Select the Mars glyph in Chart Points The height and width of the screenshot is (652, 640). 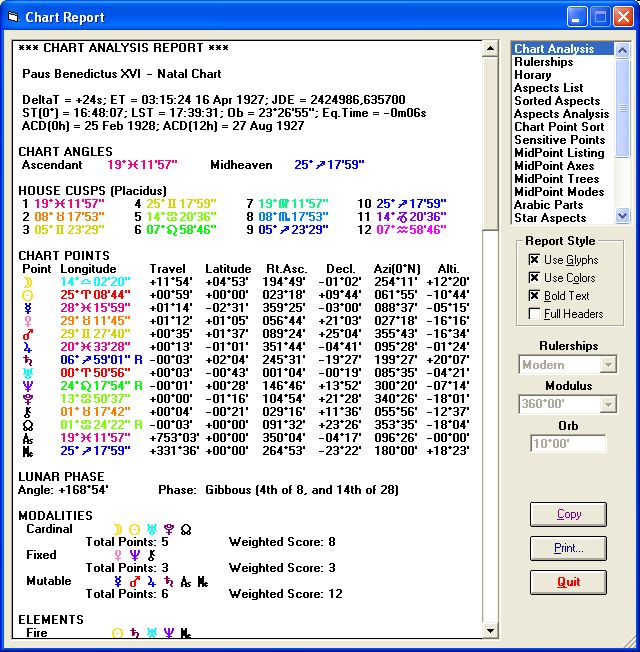[x=28, y=333]
